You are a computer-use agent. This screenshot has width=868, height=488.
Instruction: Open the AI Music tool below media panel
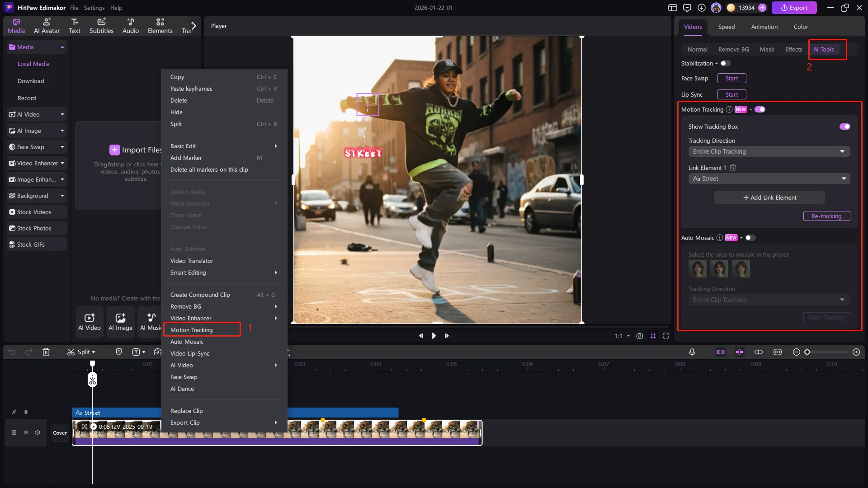pos(151,321)
